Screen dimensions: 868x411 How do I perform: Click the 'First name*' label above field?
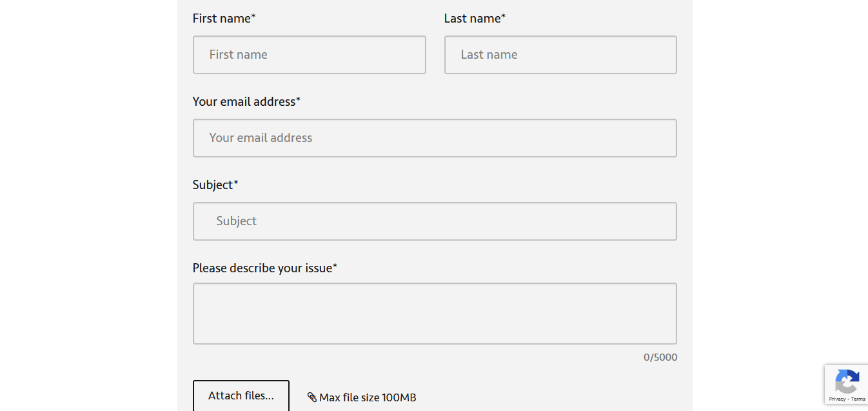pyautogui.click(x=224, y=19)
